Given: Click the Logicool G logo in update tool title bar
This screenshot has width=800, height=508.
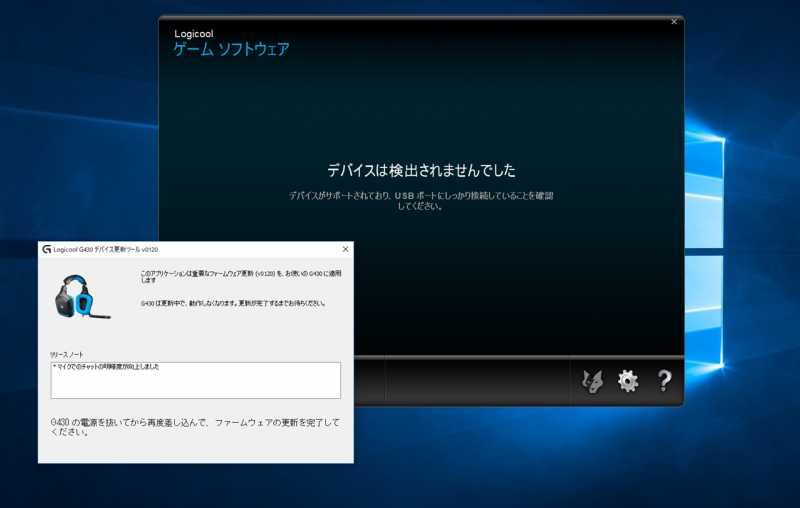Looking at the screenshot, I should (46, 249).
